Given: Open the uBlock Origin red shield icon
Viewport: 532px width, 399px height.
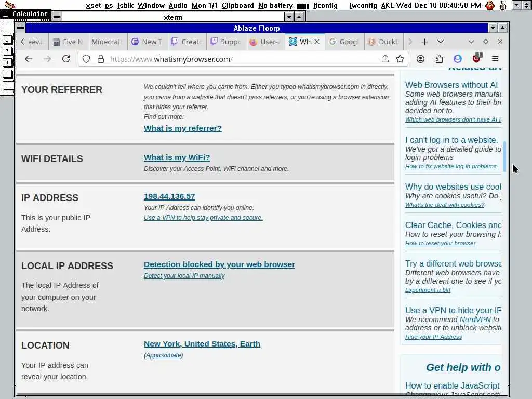Looking at the screenshot, I should coord(477,58).
